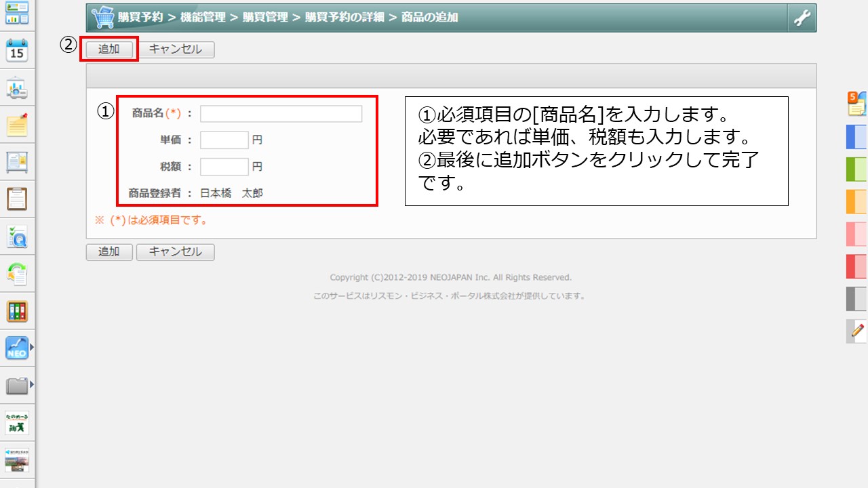Select the green sticky note color tab

856,169
